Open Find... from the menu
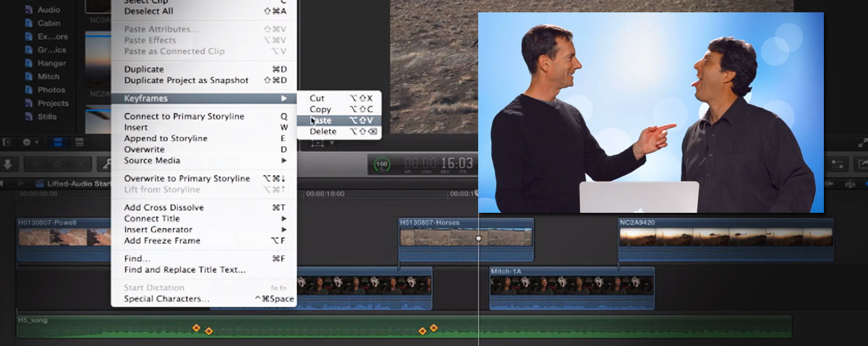 click(x=204, y=258)
